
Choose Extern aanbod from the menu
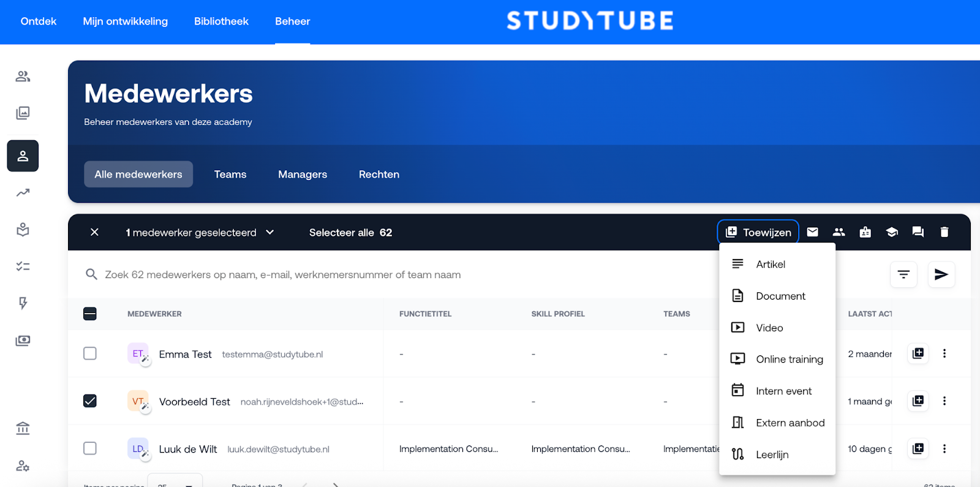click(x=777, y=423)
